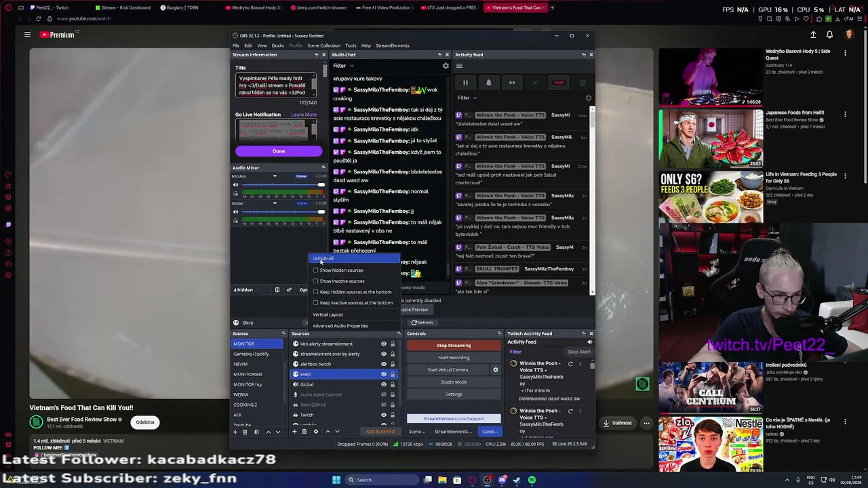Move the selected source up

coord(328,432)
